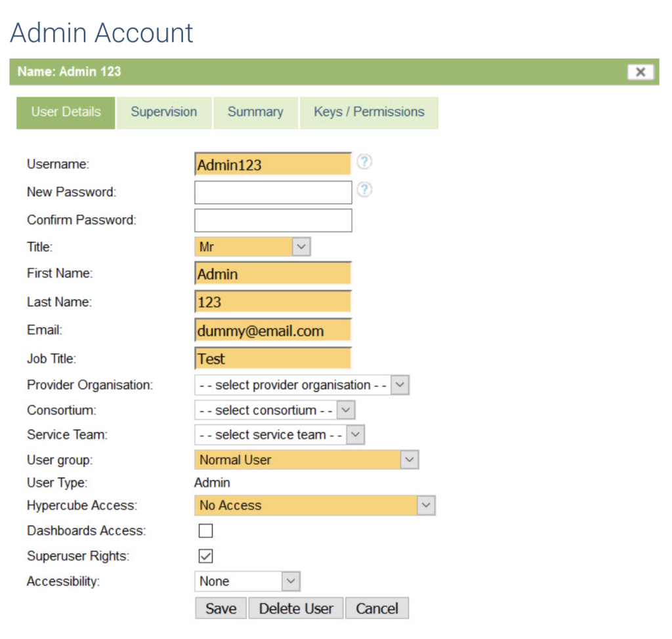672x639 pixels.
Task: Open the Accessibility dropdown
Action: pyautogui.click(x=247, y=581)
